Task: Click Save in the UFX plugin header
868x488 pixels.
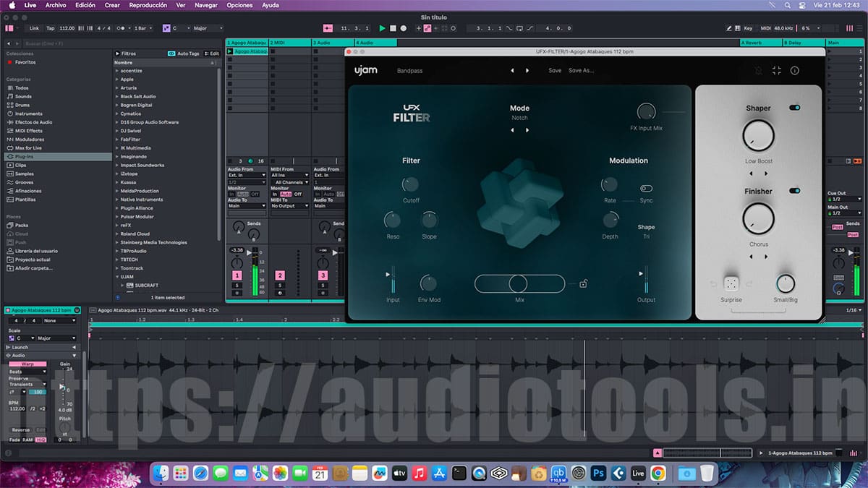Action: coord(555,71)
